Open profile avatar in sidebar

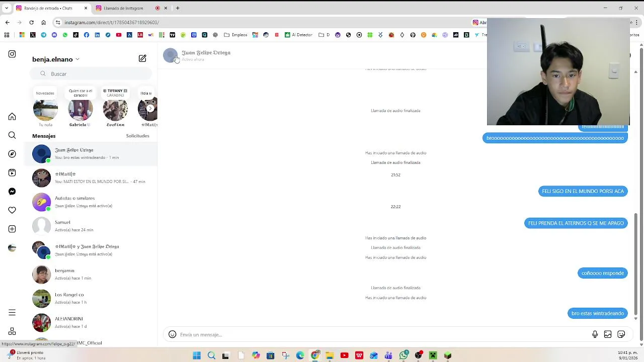(x=12, y=247)
